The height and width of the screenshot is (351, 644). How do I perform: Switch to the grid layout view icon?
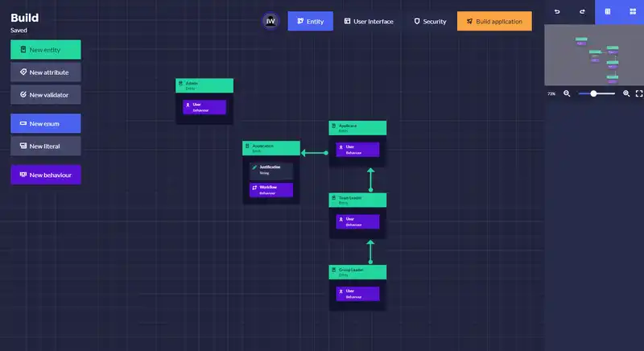(632, 11)
